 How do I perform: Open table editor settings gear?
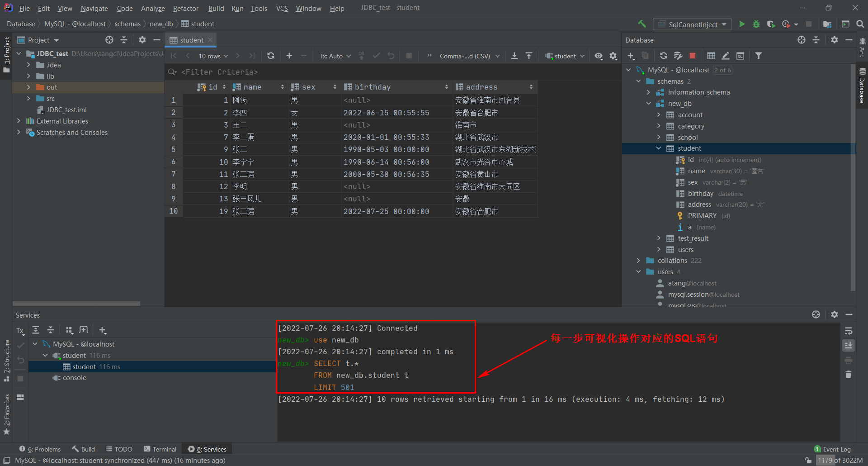tap(613, 56)
